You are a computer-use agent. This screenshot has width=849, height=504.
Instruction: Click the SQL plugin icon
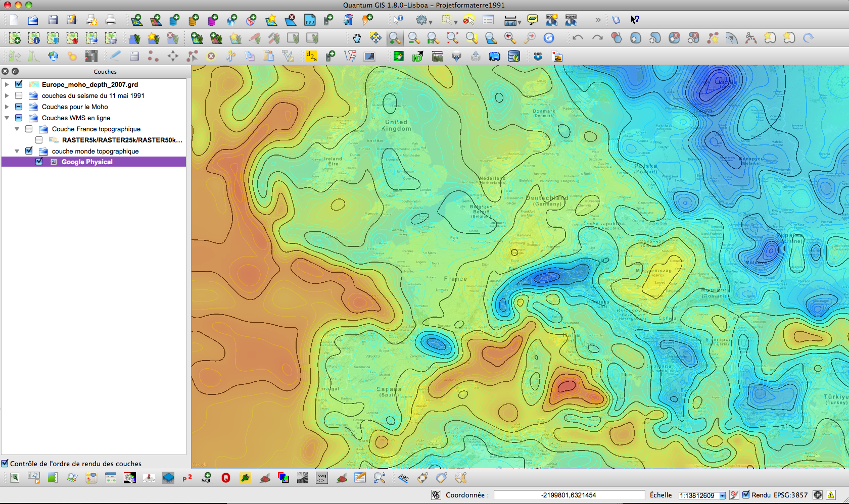pyautogui.click(x=206, y=478)
